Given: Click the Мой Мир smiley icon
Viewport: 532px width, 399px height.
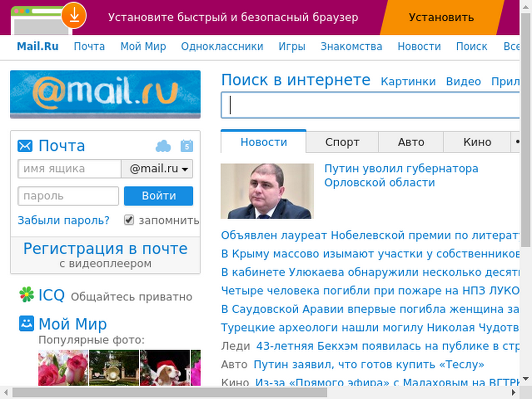Looking at the screenshot, I should [x=26, y=323].
